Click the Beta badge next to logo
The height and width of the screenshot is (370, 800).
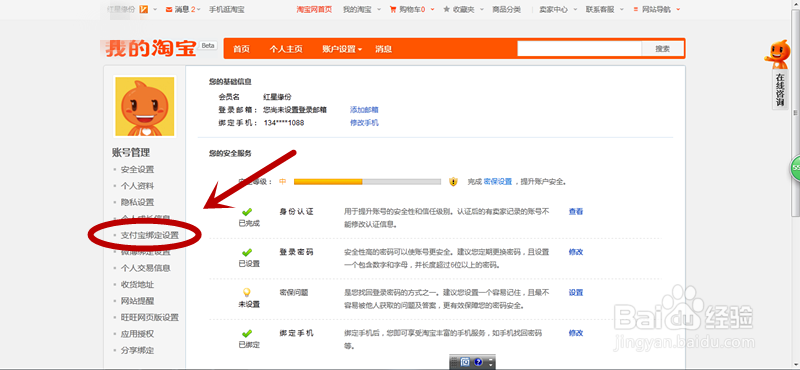pyautogui.click(x=208, y=45)
